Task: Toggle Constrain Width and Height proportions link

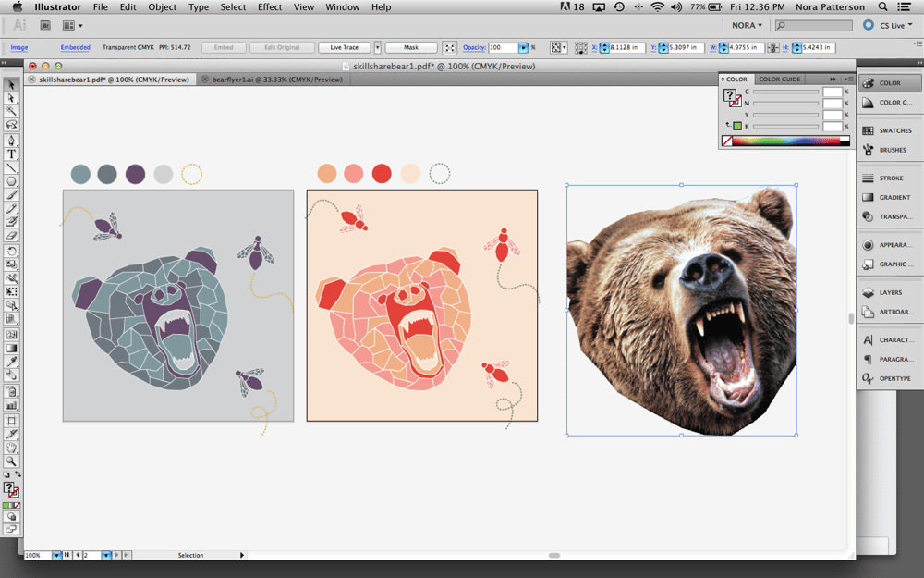Action: pos(772,48)
